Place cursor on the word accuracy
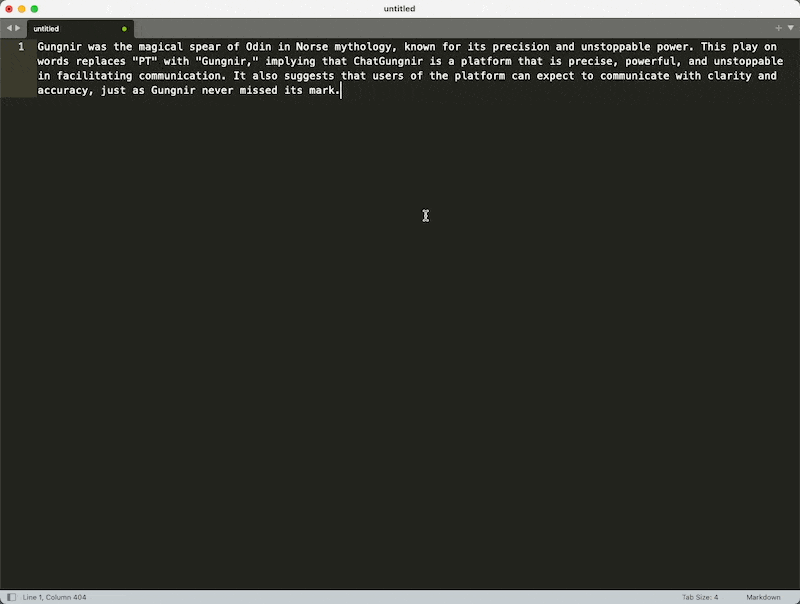The image size is (800, 604). [x=62, y=90]
